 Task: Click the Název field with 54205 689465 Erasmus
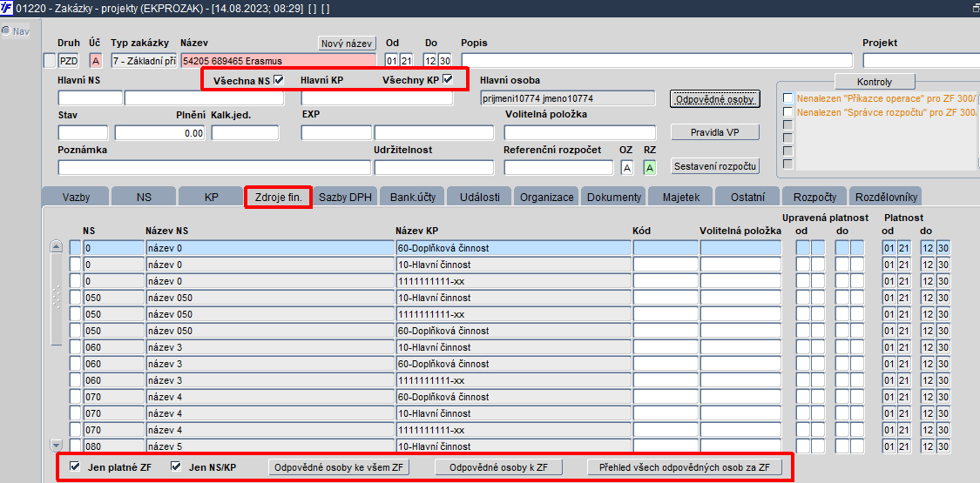point(279,61)
